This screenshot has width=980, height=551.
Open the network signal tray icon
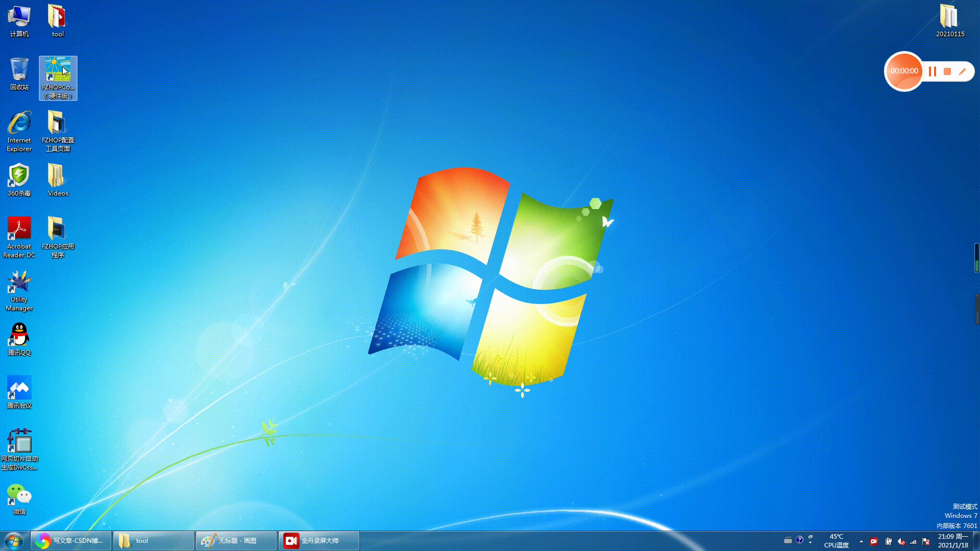tap(913, 541)
